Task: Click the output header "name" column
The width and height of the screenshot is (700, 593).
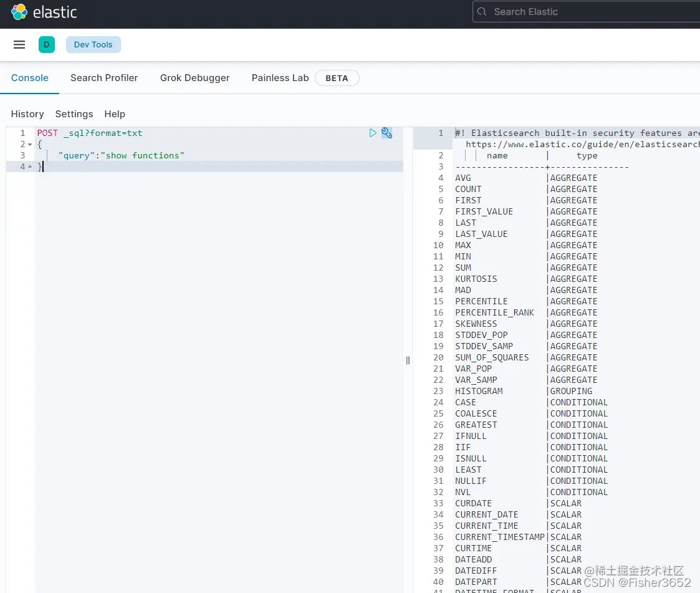Action: [497, 155]
